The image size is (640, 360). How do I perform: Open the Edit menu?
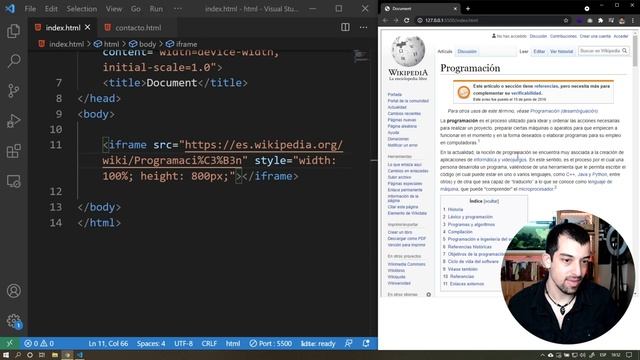pos(51,9)
